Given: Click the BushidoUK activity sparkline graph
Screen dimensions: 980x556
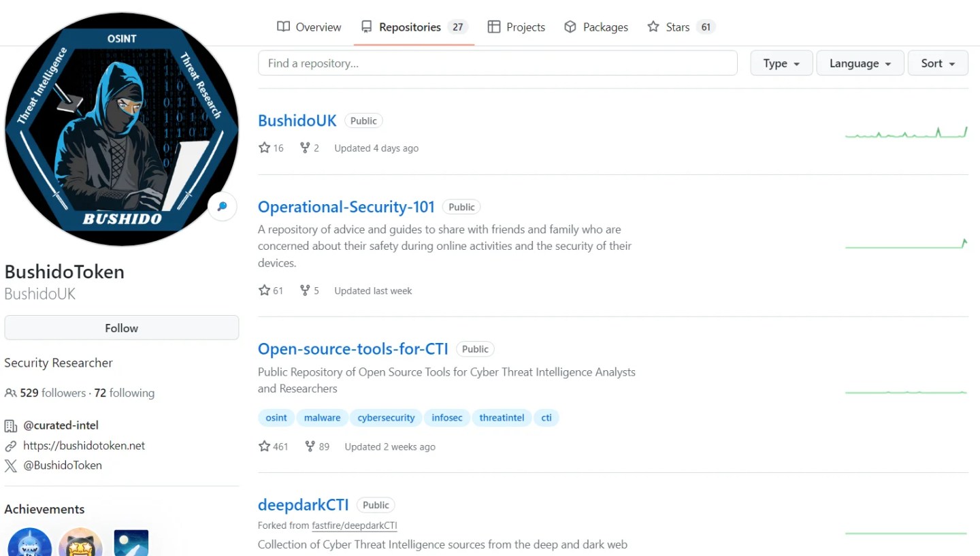Looking at the screenshot, I should (x=906, y=132).
